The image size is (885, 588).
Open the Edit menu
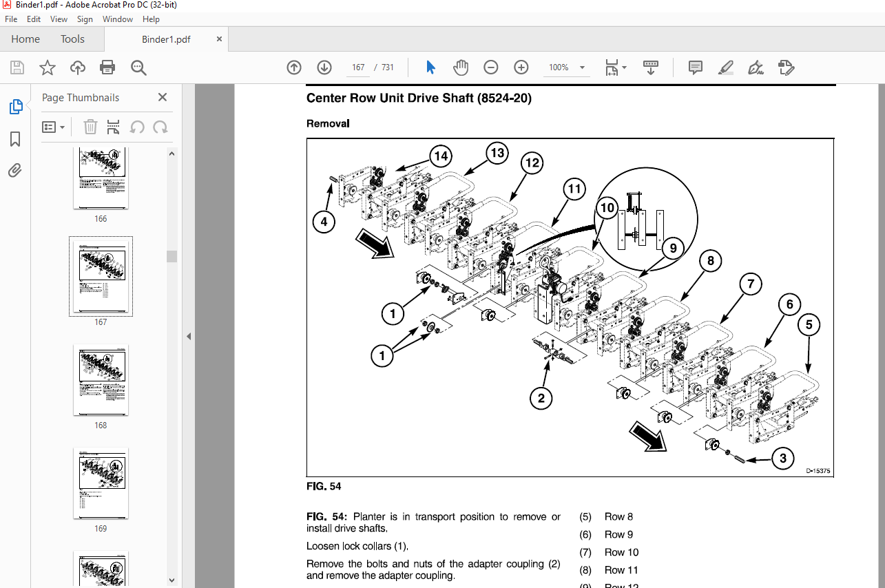click(34, 19)
